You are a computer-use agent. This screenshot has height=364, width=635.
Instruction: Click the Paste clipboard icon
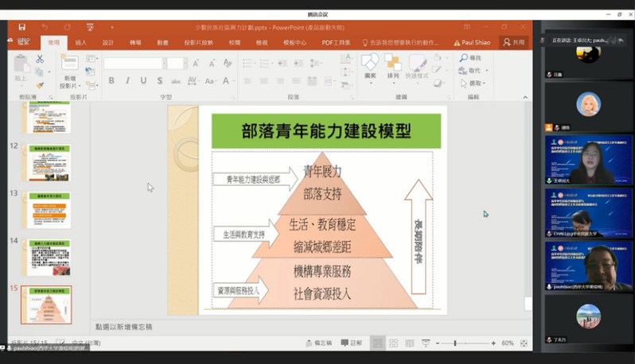pos(20,67)
